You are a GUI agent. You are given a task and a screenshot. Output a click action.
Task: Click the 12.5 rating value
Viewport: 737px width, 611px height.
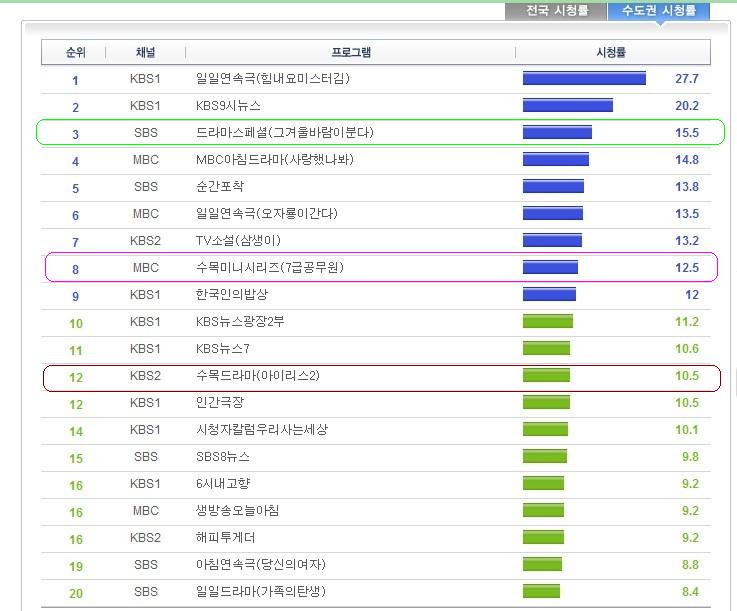687,268
